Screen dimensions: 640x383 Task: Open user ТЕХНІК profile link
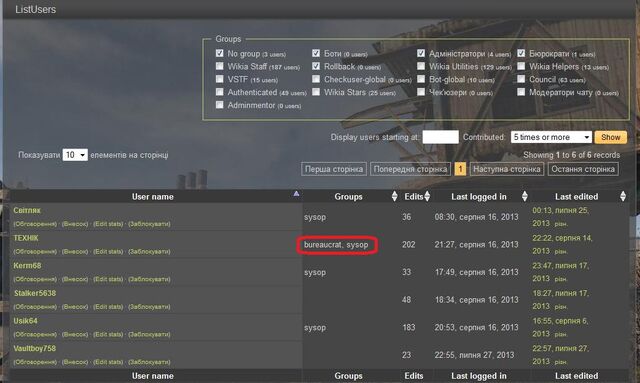[26, 238]
